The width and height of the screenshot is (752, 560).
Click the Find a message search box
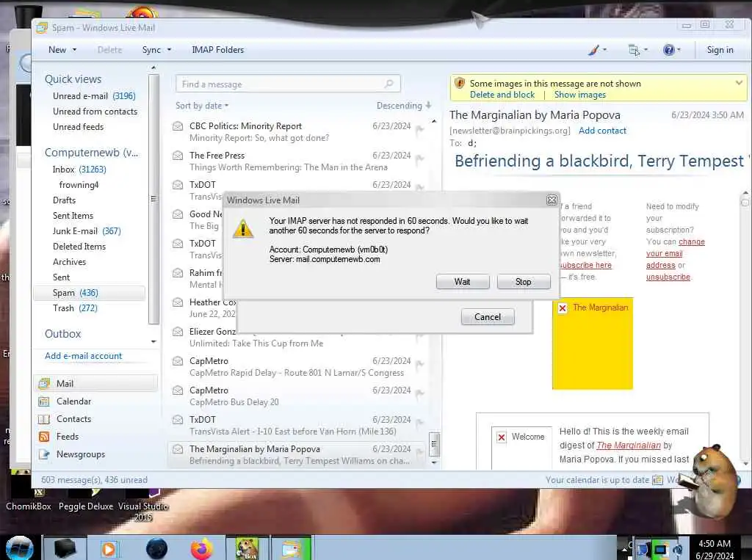pos(288,84)
